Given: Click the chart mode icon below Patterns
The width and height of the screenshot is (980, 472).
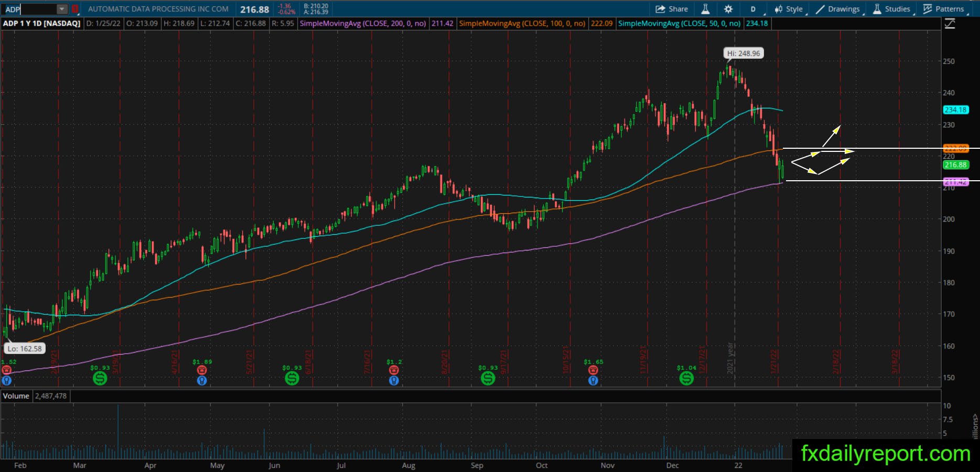Looking at the screenshot, I should pos(950,24).
